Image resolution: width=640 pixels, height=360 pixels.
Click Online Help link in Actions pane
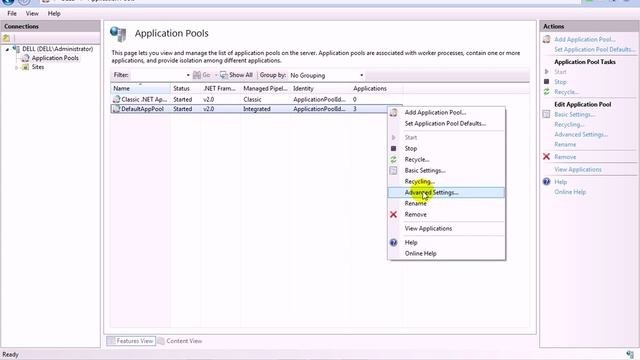tap(570, 192)
